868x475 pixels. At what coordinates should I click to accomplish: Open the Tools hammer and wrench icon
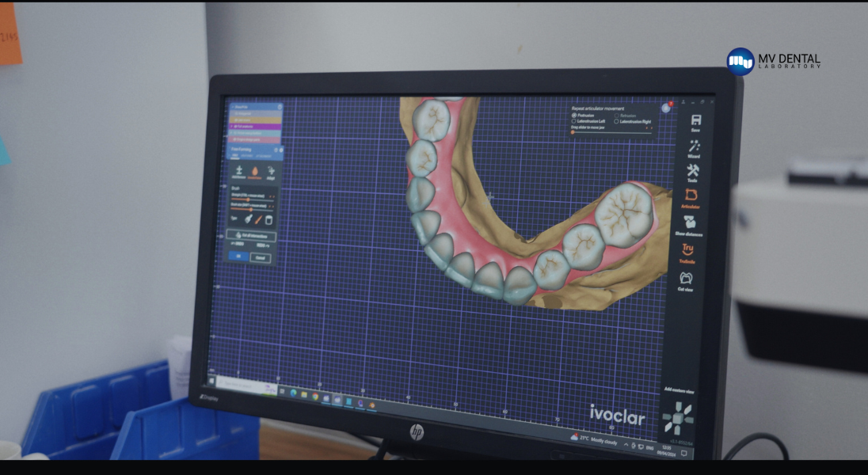point(692,170)
